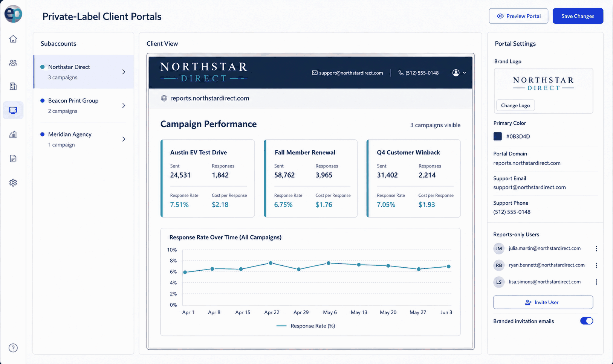Viewport: 613px width, 364px height.
Task: Select Northstar Direct subaccount name
Action: (x=69, y=67)
